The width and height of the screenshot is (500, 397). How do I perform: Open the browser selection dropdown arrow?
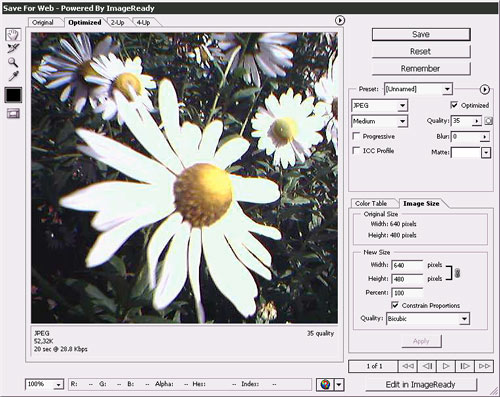click(x=339, y=385)
